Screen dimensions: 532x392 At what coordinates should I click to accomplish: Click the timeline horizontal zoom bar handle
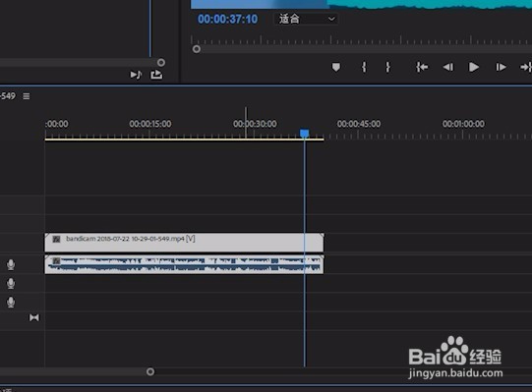150,371
